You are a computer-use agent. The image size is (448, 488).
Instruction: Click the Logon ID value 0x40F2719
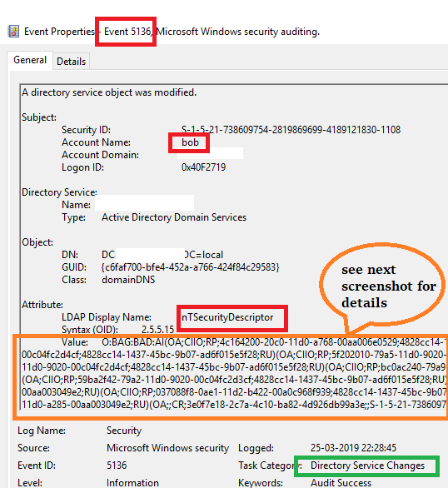[203, 167]
